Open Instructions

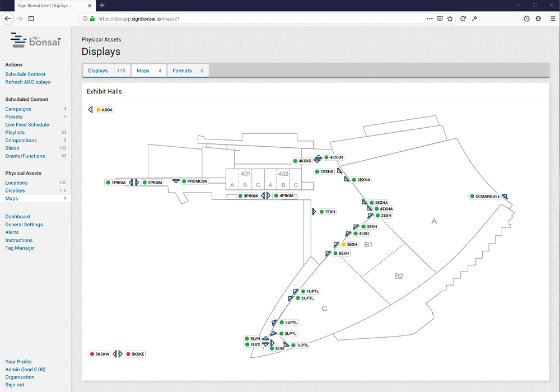19,241
